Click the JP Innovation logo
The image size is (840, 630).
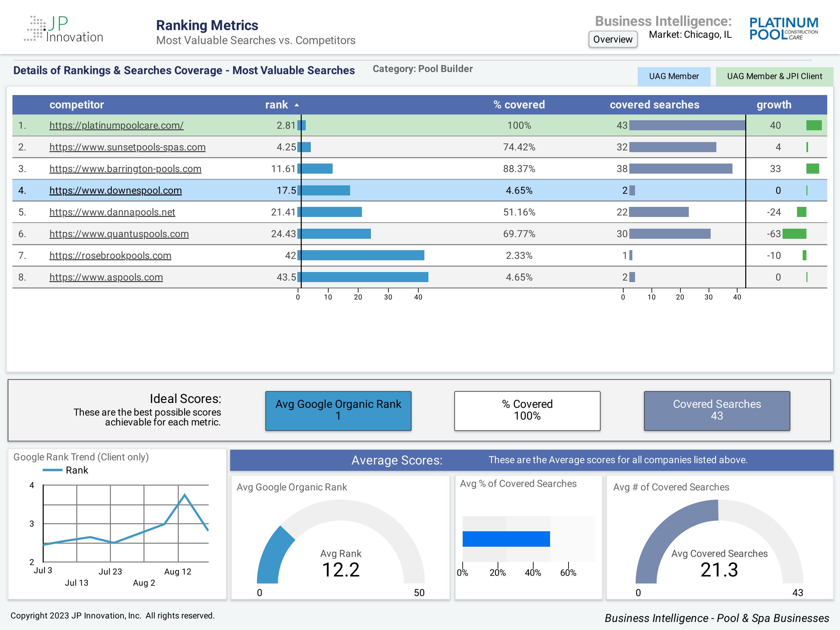[64, 29]
